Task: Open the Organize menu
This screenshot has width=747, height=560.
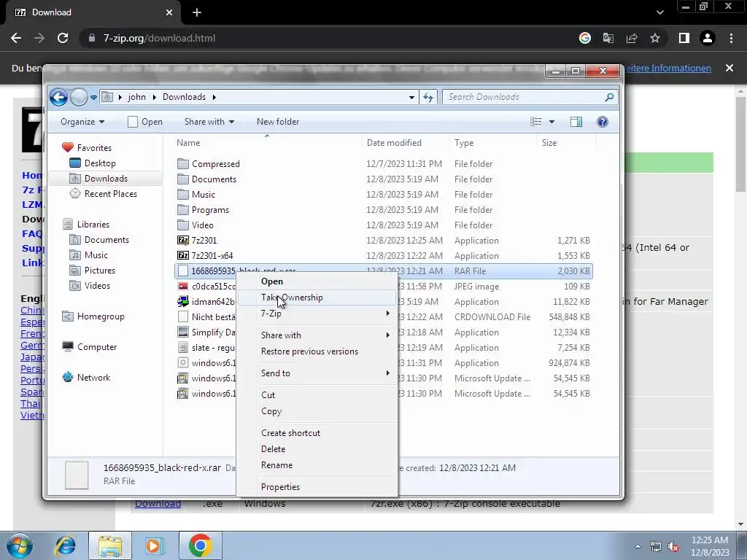Action: (x=82, y=122)
